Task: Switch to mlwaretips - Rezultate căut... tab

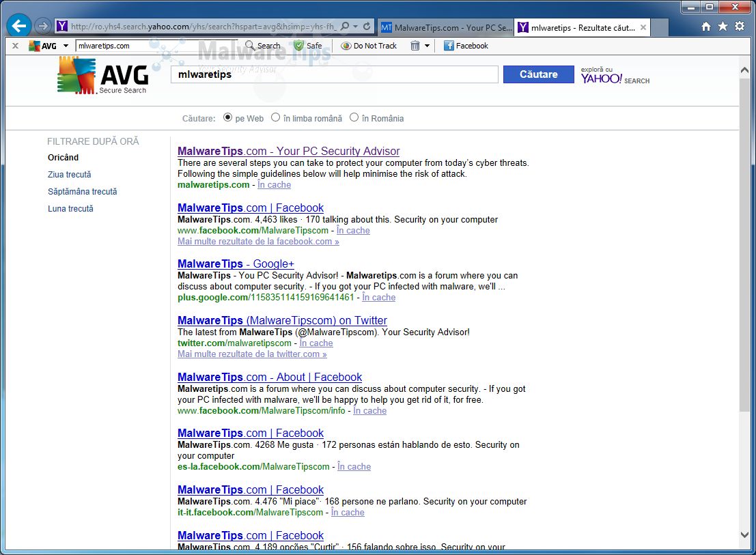Action: [583, 27]
